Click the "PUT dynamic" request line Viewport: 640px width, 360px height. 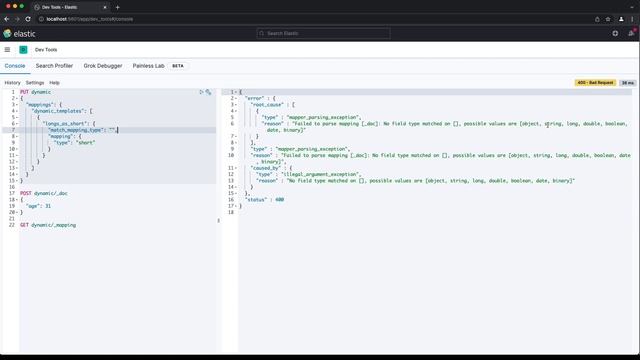coord(36,92)
